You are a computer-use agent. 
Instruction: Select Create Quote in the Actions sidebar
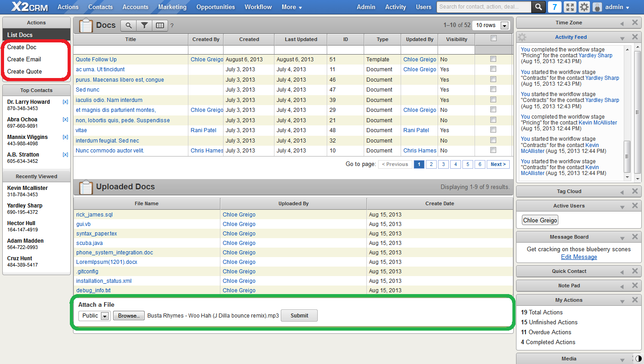coord(24,71)
